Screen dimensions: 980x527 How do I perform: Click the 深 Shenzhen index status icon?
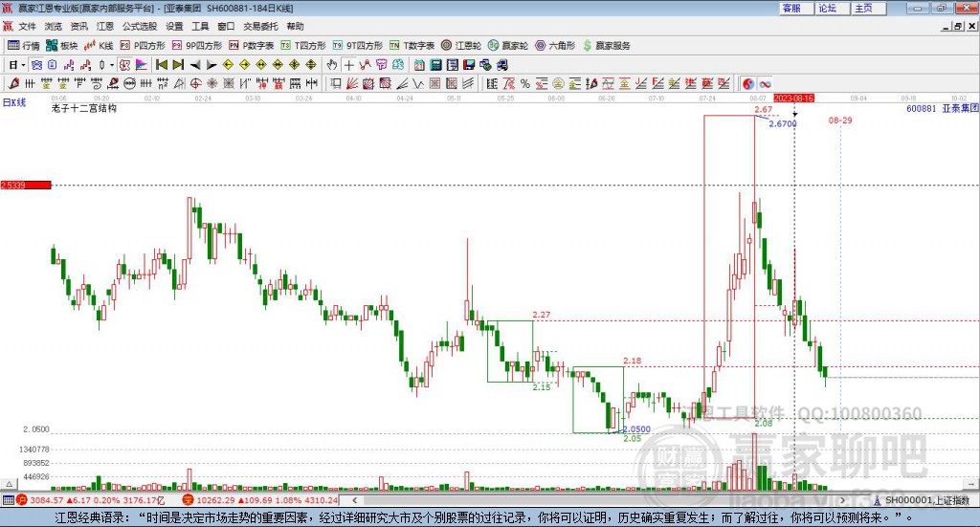coord(188,500)
